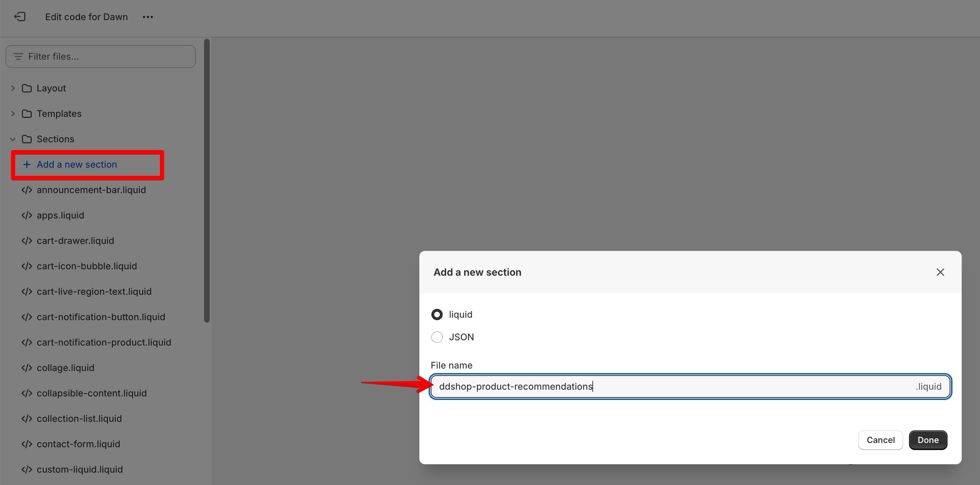Open the three-dots more actions menu

(148, 17)
